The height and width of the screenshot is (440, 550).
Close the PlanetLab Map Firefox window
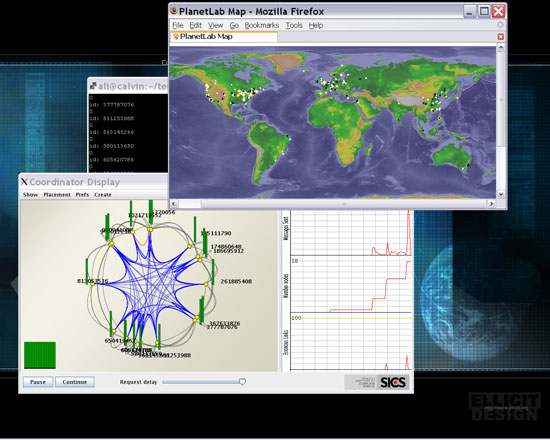coord(498,12)
